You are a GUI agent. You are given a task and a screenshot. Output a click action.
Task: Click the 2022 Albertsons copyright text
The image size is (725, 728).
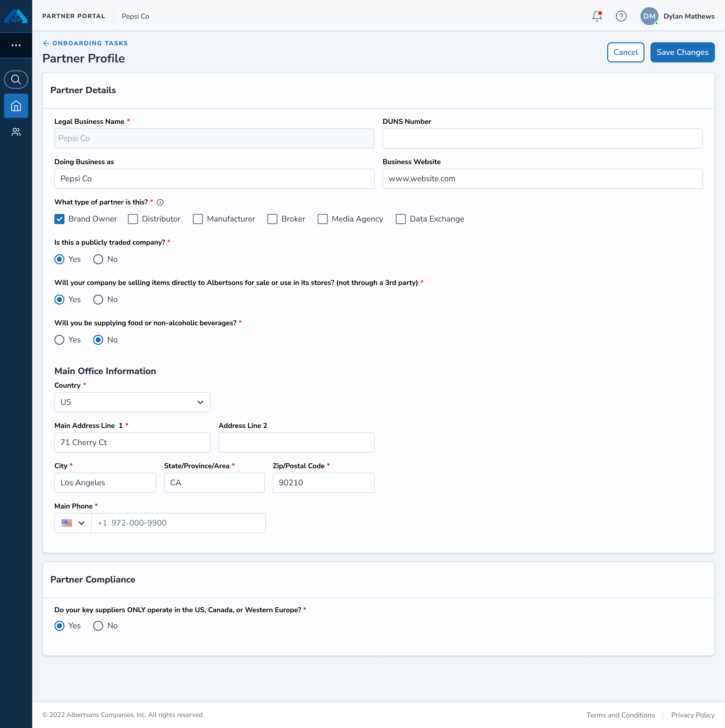point(123,715)
